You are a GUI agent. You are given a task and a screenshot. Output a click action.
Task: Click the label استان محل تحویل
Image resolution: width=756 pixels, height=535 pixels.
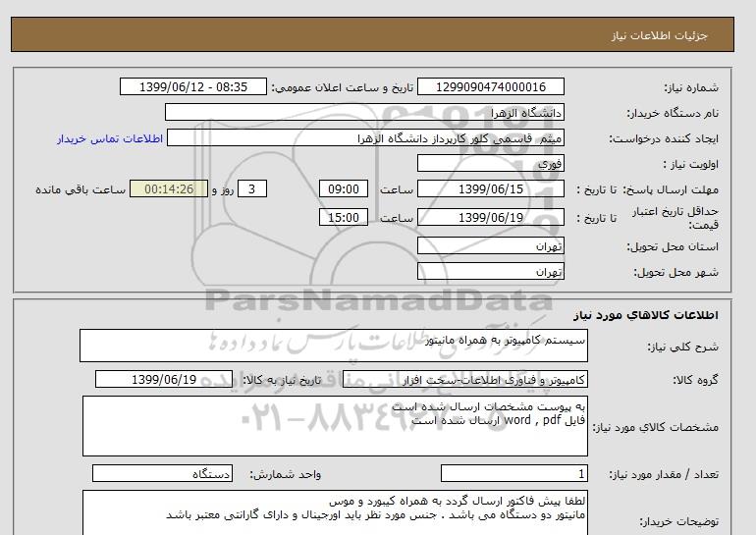click(x=673, y=246)
